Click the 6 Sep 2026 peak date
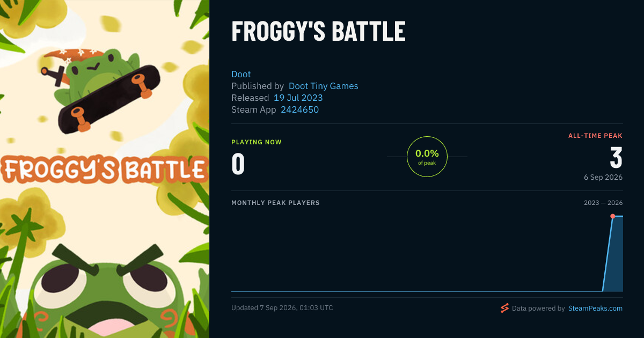 604,177
